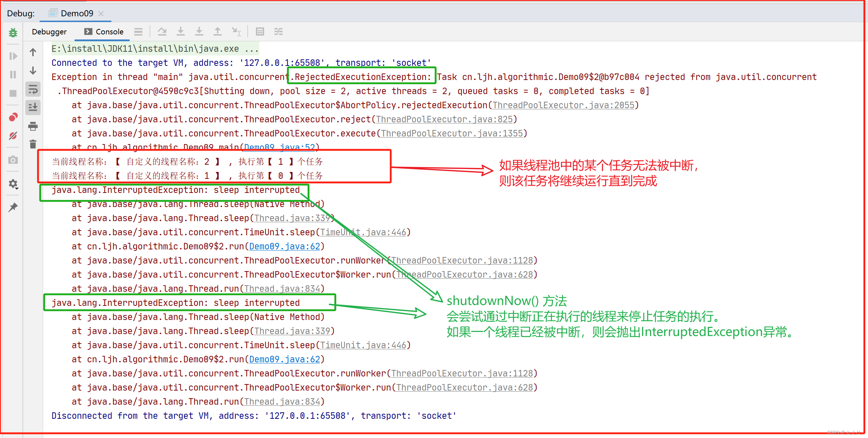This screenshot has width=868, height=438.
Task: Open first TimeUnit.java:446 link
Action: (x=363, y=232)
